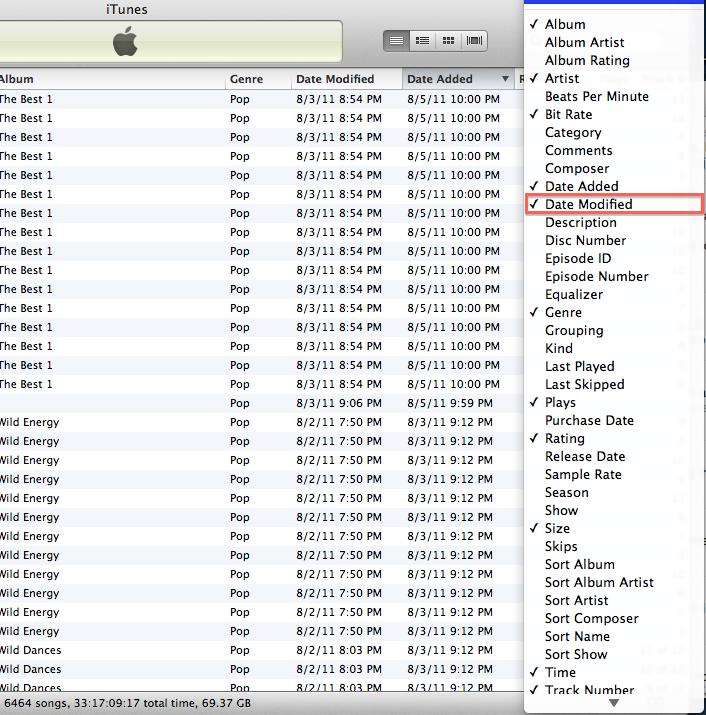Enable Album Artist column
The image size is (706, 715).
pos(613,42)
